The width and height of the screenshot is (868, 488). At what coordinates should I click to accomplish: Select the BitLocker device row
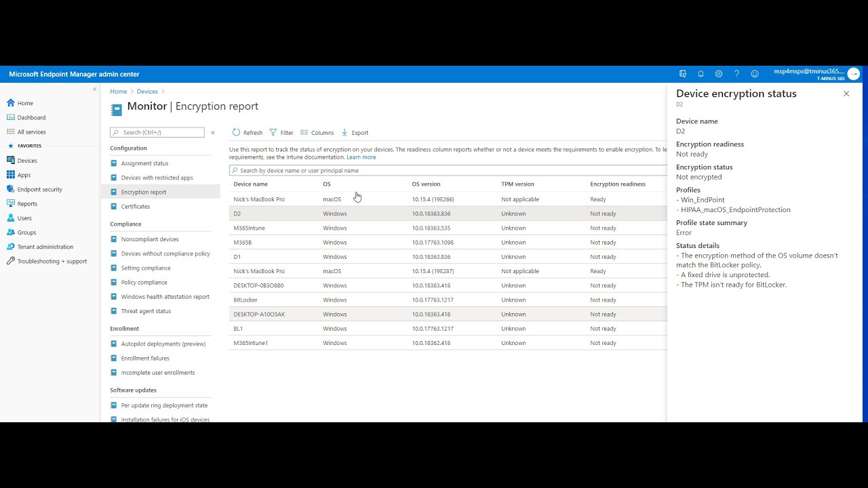[448, 300]
